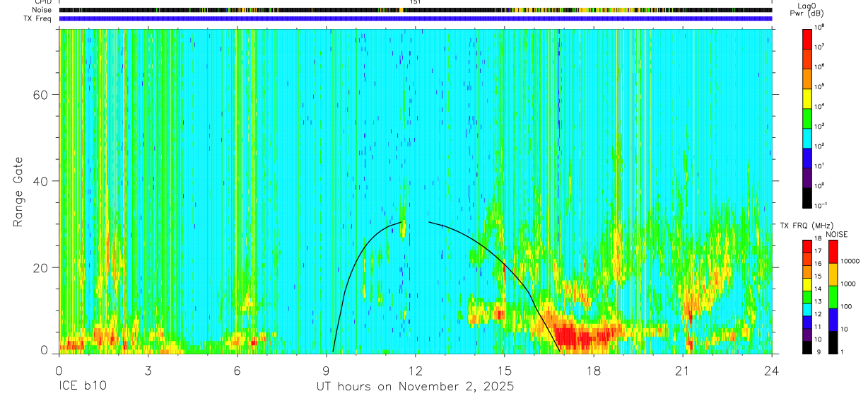
Task: Click the "CPID" row label at top
Action: 42,2
